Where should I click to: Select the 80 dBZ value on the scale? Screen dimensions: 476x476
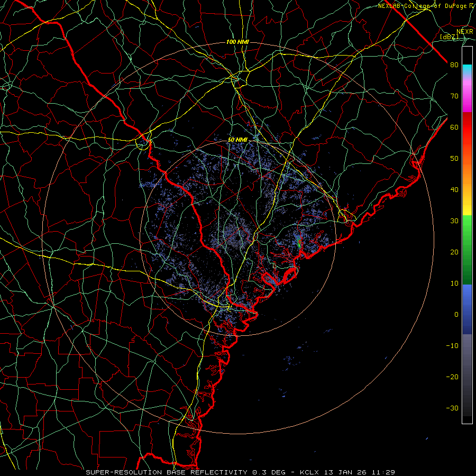(454, 65)
